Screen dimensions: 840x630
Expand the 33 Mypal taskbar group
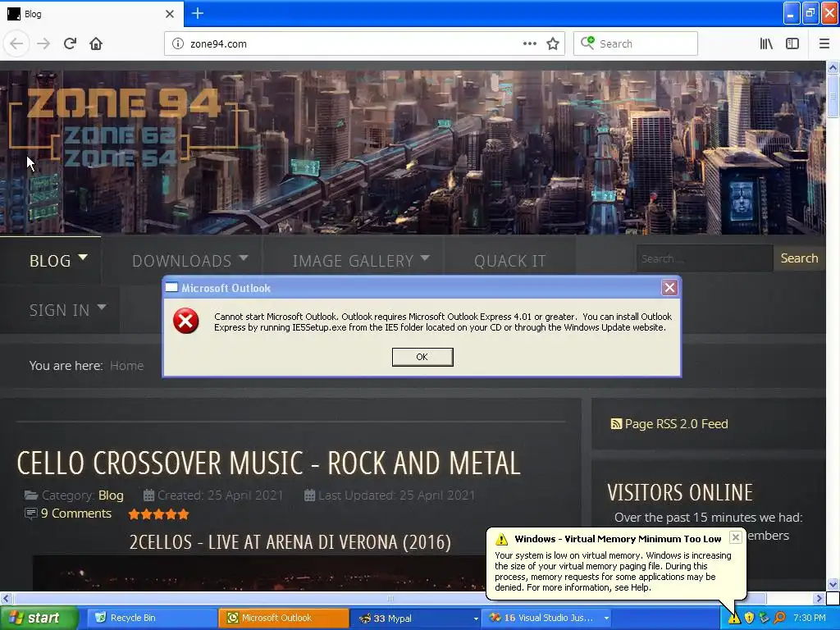(x=416, y=618)
